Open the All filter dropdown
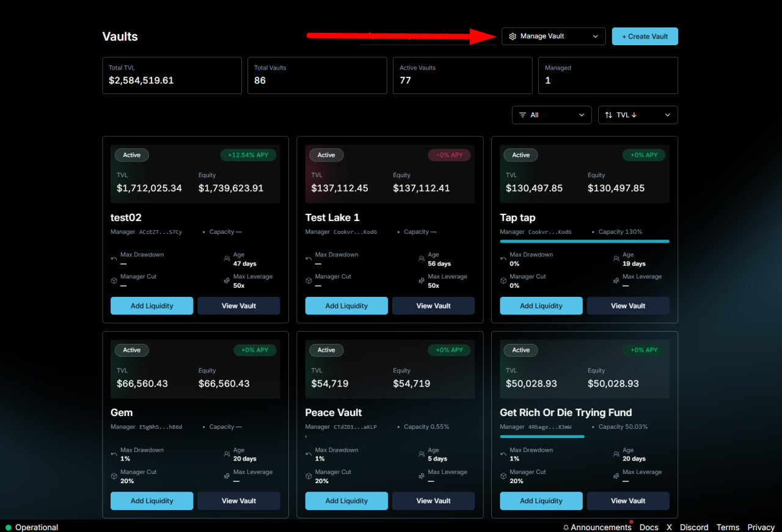This screenshot has width=782, height=532. [x=552, y=115]
